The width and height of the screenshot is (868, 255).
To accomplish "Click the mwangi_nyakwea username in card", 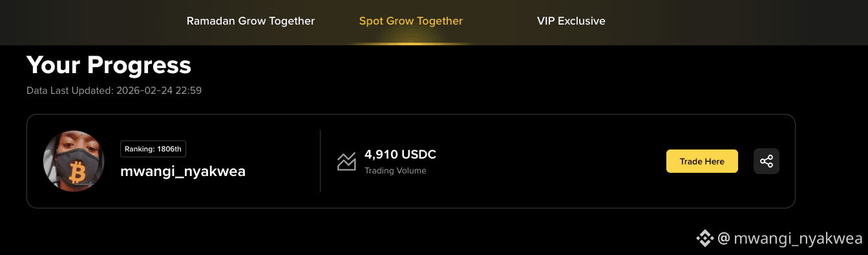I will [x=183, y=172].
